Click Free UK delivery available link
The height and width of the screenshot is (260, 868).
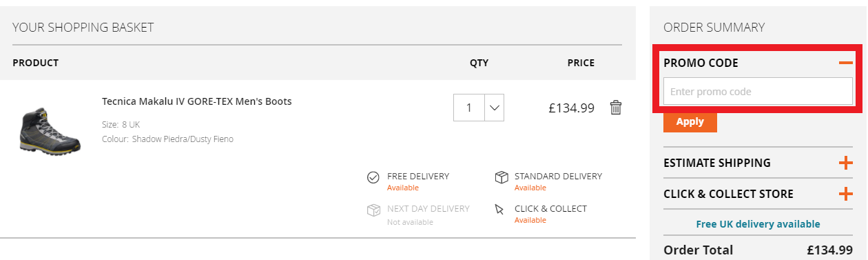pos(758,224)
